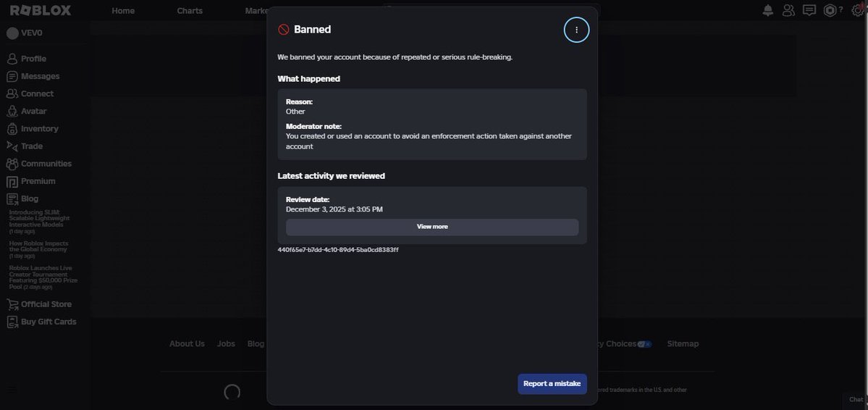
Task: Open the Chat panel at bottom right
Action: (856, 399)
